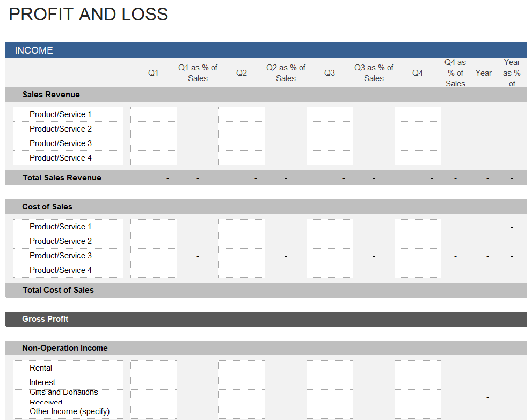Click the Total Sales Revenue row label
The width and height of the screenshot is (532, 420).
tap(62, 178)
